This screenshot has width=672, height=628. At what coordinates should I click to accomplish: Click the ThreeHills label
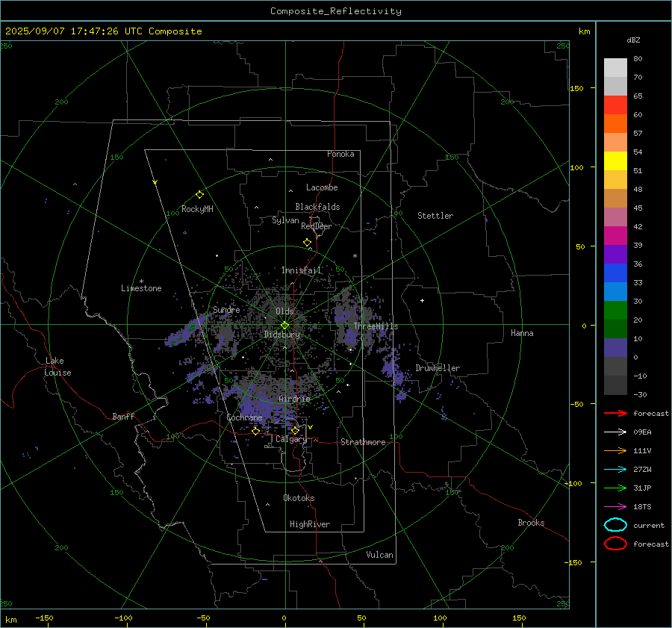pos(376,326)
